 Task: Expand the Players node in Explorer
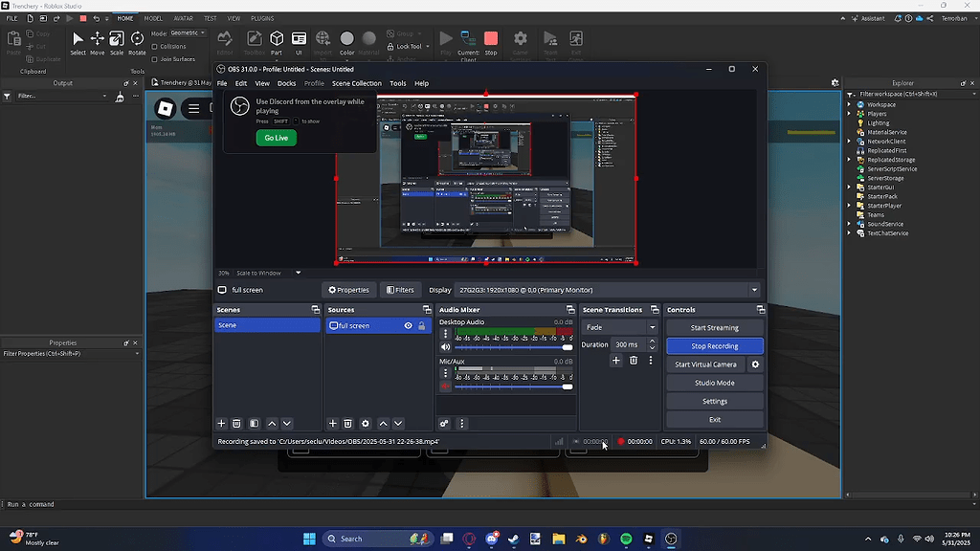click(850, 114)
